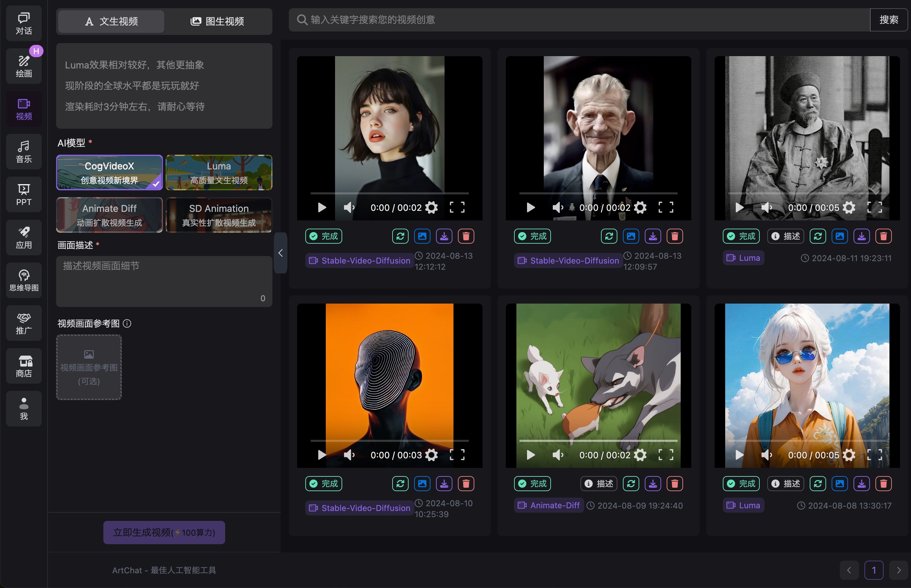Fullscreen the orange head sculpture video

click(458, 455)
